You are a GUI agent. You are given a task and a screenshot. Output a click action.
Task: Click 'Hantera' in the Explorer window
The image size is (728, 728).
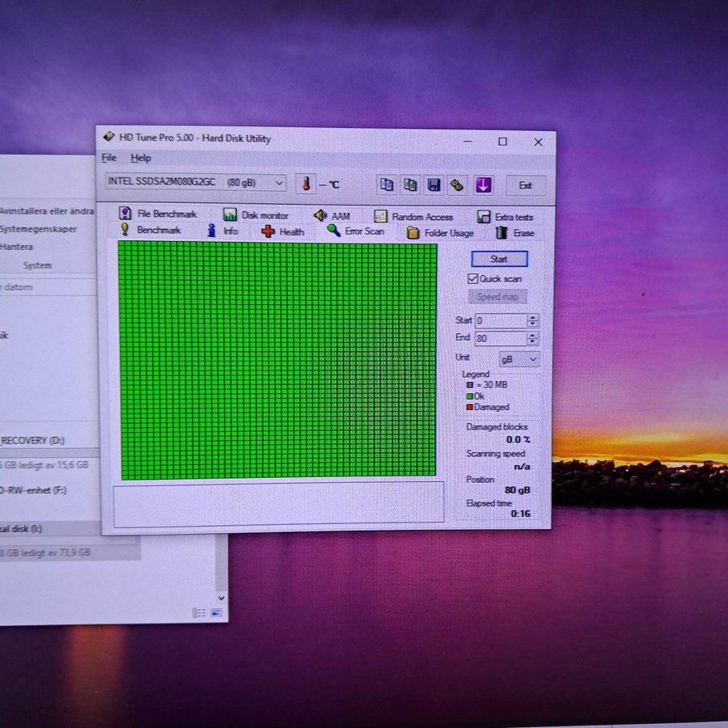click(16, 247)
